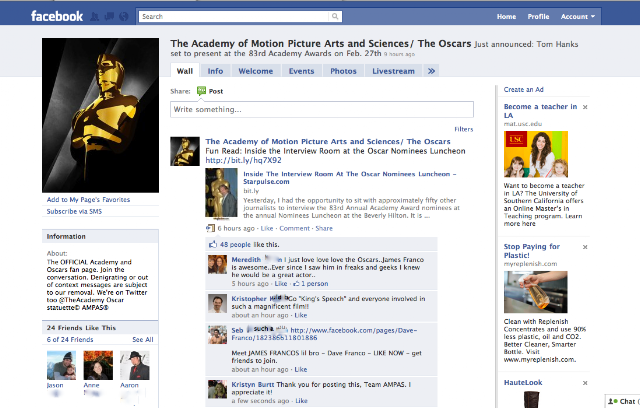Image resolution: width=640 pixels, height=408 pixels.
Task: Click the 'Write something...' box
Action: click(322, 109)
